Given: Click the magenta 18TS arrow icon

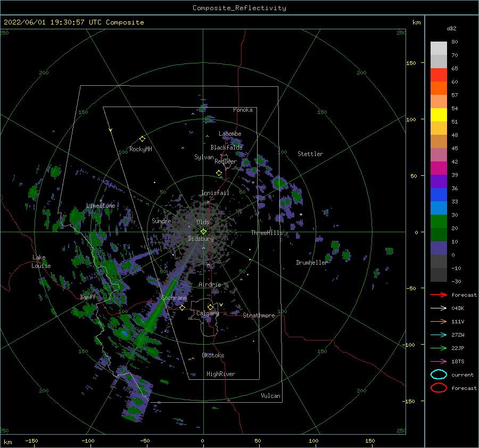Looking at the screenshot, I should point(439,362).
